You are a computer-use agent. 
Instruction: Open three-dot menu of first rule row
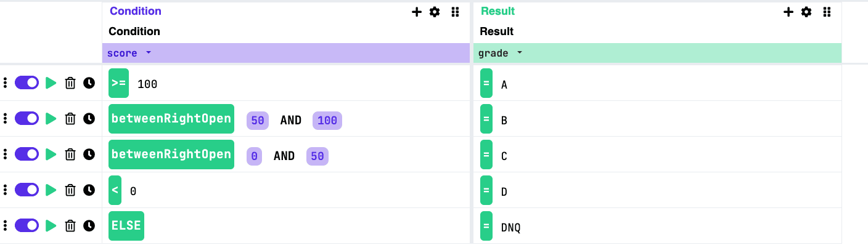point(5,83)
